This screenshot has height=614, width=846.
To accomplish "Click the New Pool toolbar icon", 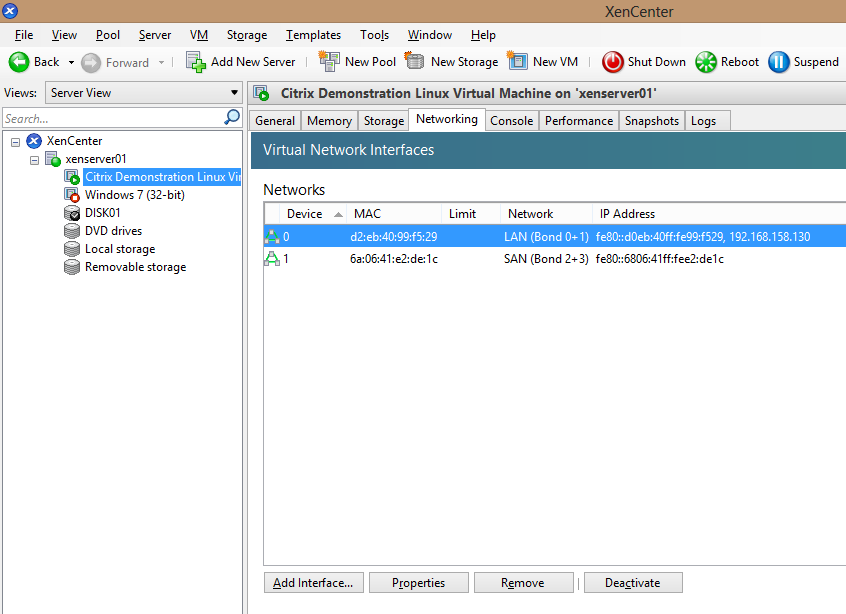I will click(x=328, y=61).
